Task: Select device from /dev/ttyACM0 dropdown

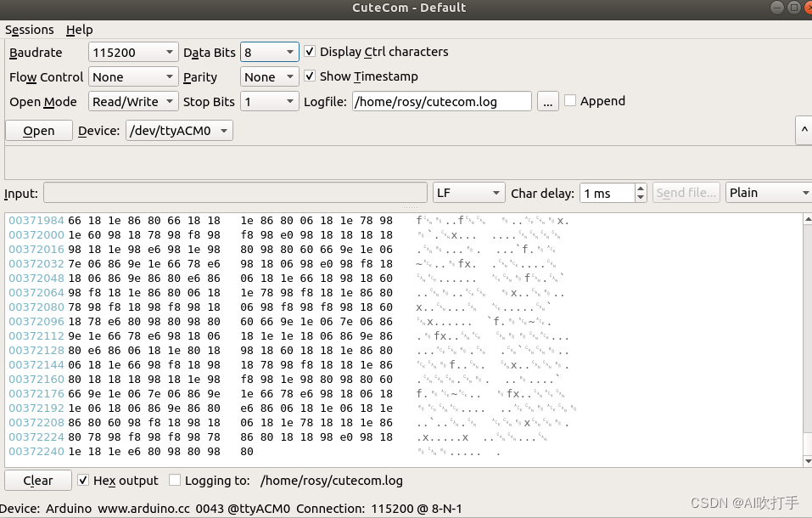Action: pyautogui.click(x=179, y=131)
